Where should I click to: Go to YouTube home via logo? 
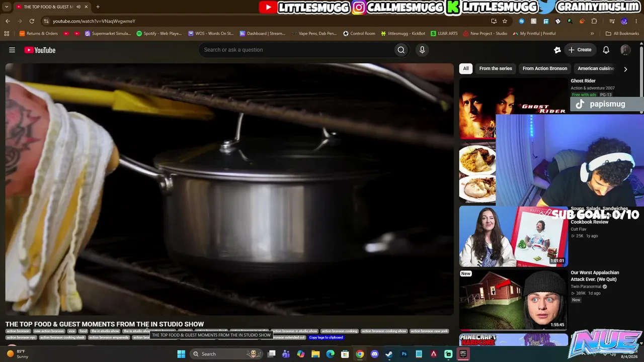(40, 50)
